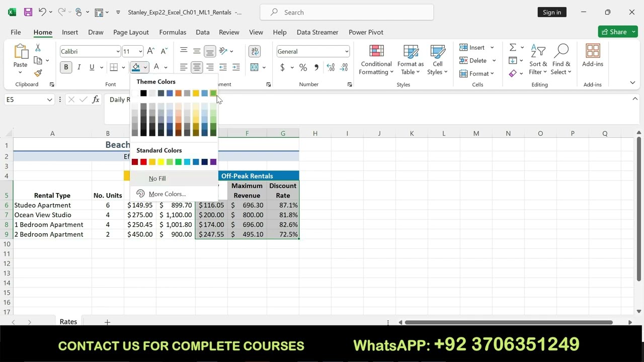Viewport: 644px width, 362px height.
Task: Toggle Underline formatting
Action: click(92, 67)
